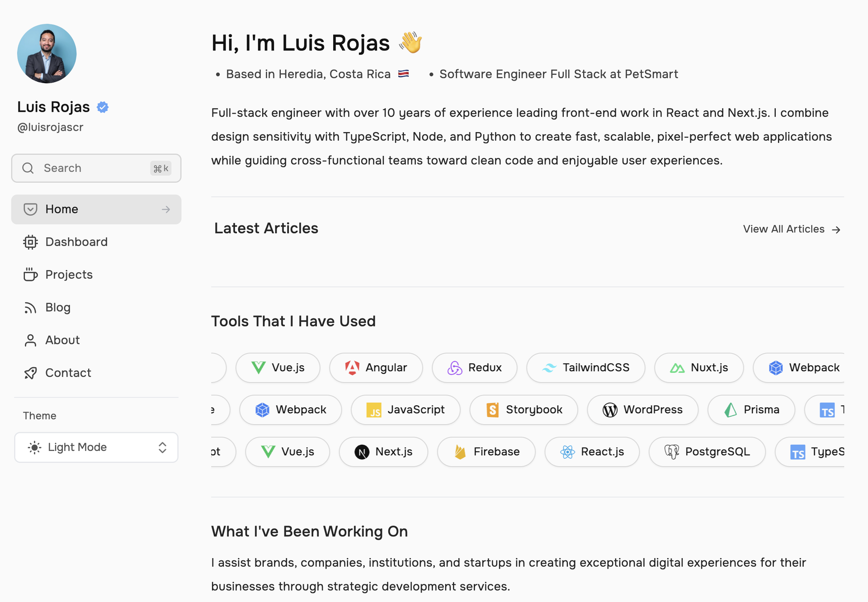This screenshot has height=602, width=868.
Task: Focus the Search input field
Action: coord(96,168)
